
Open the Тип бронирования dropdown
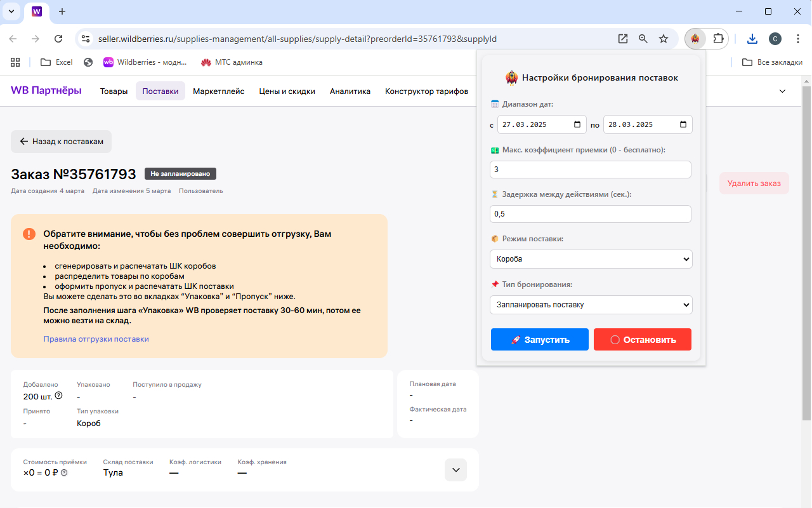click(591, 305)
